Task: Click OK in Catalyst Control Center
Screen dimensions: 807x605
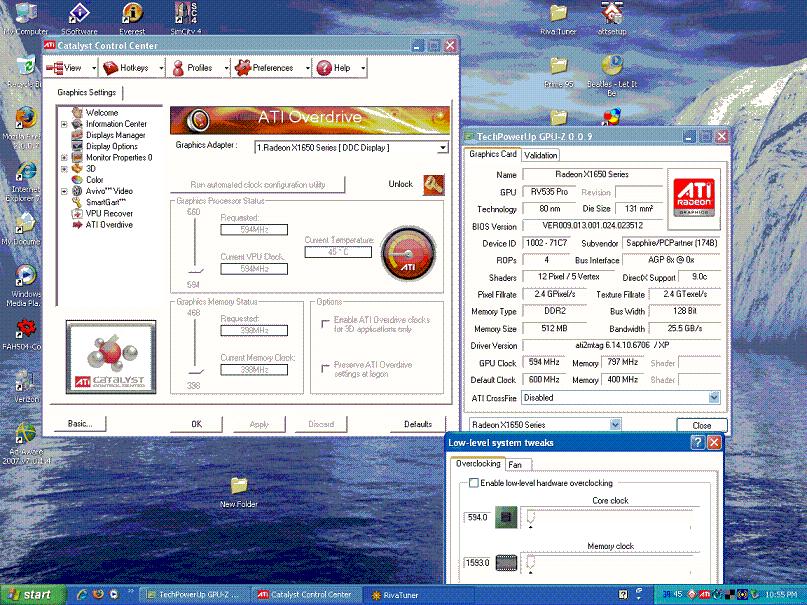Action: 196,424
